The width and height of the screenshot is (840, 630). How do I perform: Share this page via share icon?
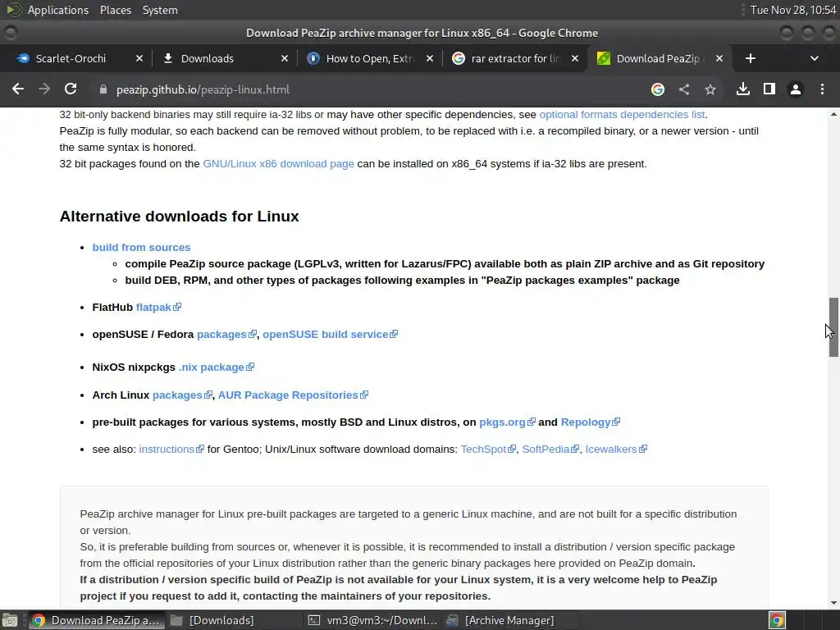(x=684, y=89)
